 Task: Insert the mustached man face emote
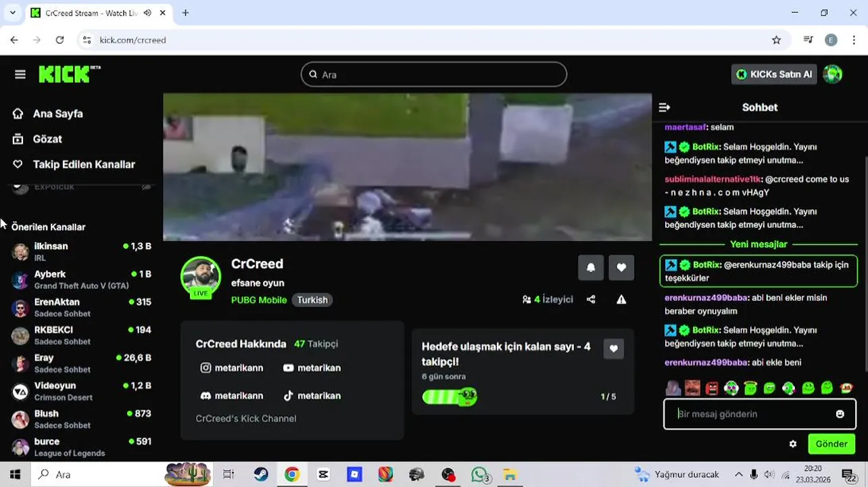point(692,388)
